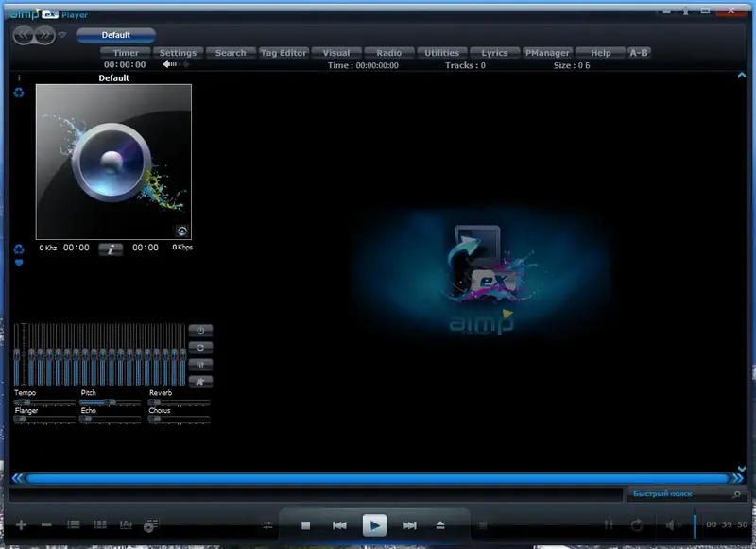Screen dimensions: 756x549
Task: Adjust the Reverb slider
Action: coord(179,403)
